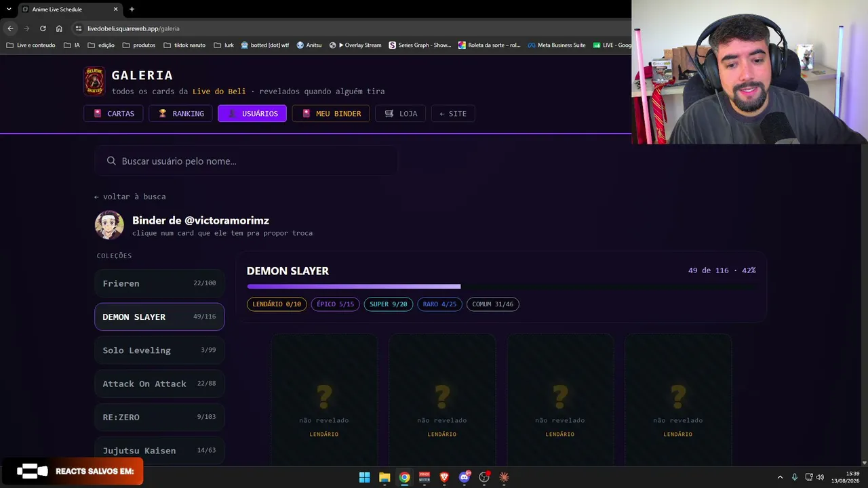The height and width of the screenshot is (488, 868).
Task: Click the browser back arrow
Action: pos(10,28)
